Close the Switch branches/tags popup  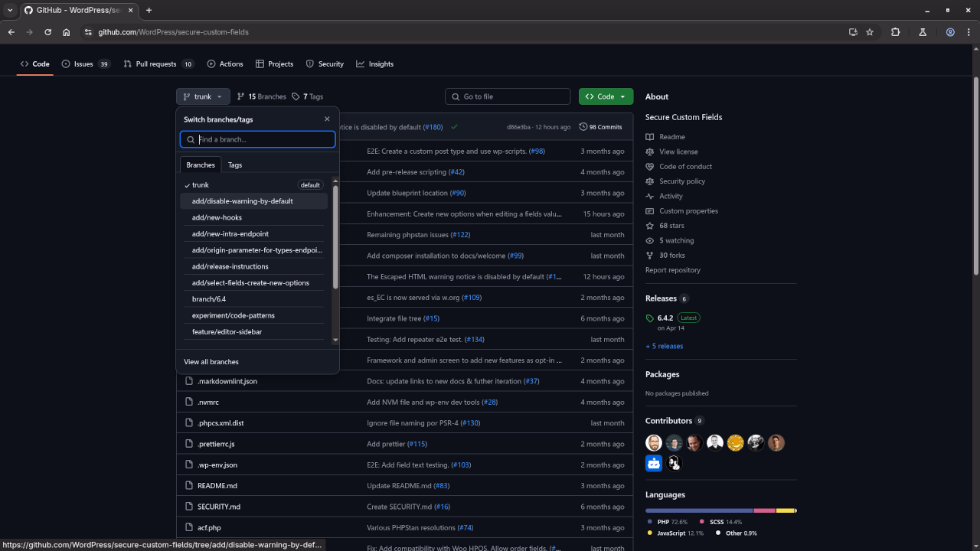coord(327,119)
